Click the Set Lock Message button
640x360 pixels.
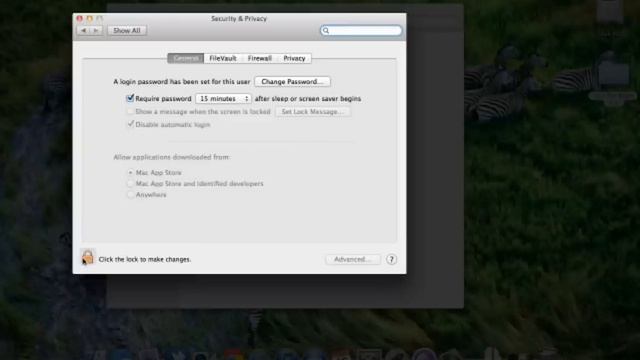(313, 111)
